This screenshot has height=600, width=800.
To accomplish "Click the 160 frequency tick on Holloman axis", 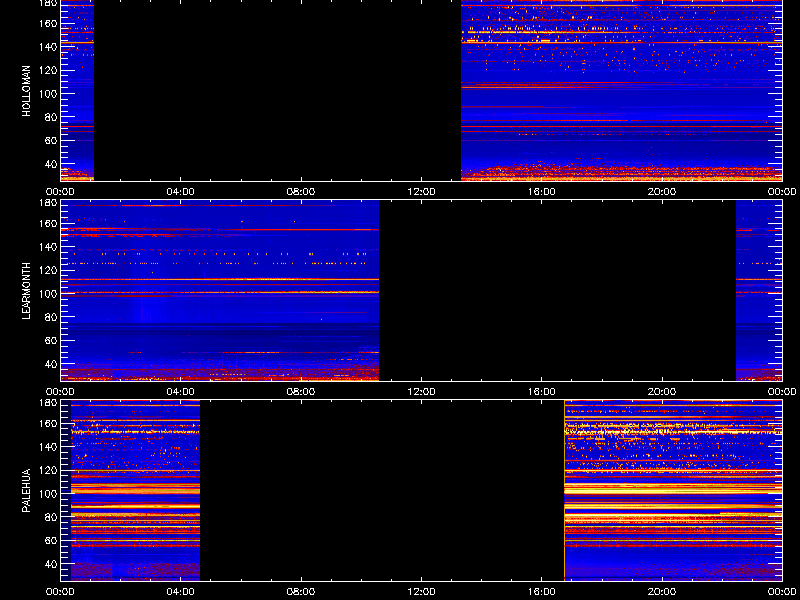I will 49,23.
